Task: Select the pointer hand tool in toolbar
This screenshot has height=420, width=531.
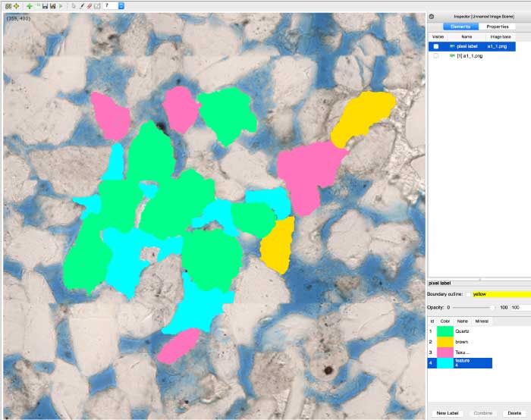Action: [74, 6]
